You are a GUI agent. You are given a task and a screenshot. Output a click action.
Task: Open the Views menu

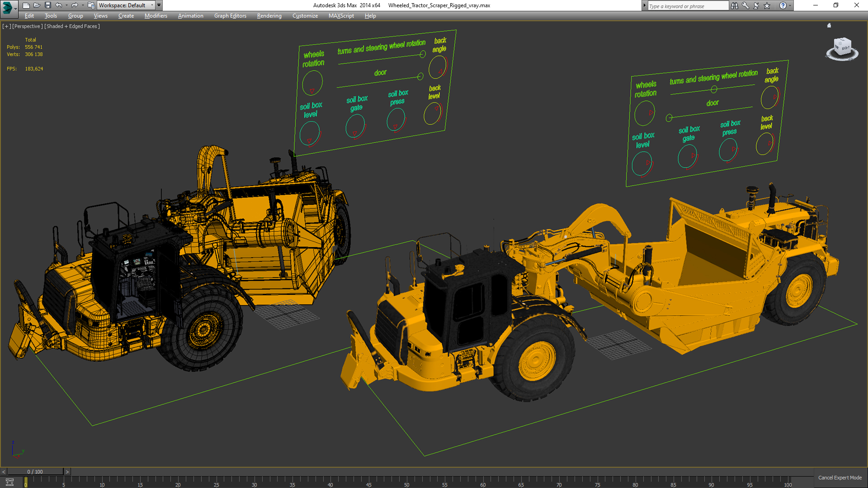click(x=100, y=16)
